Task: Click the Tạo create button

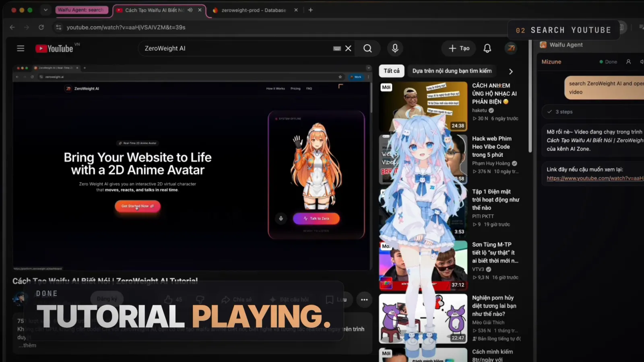Action: point(459,48)
